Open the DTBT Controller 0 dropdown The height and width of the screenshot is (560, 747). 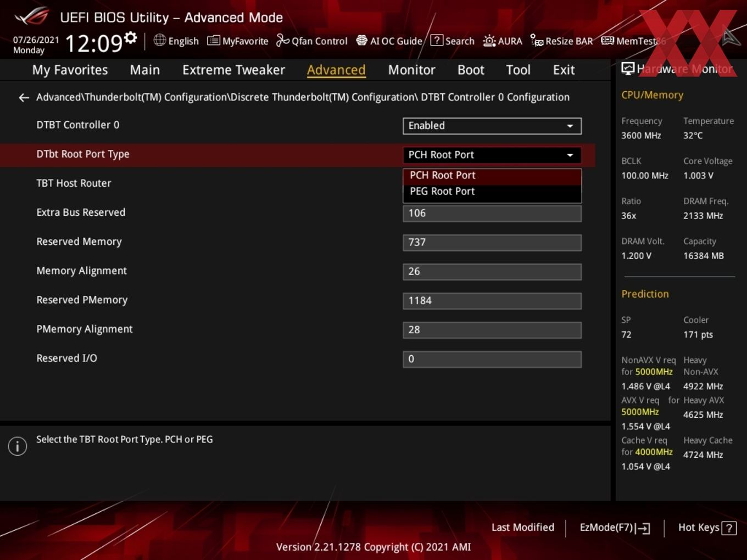[492, 126]
